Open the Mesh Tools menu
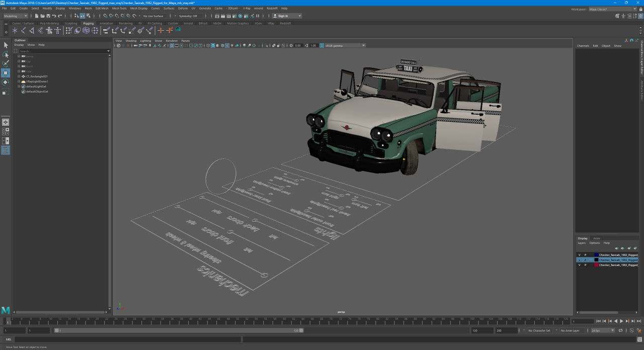644x350 pixels. pyautogui.click(x=119, y=9)
